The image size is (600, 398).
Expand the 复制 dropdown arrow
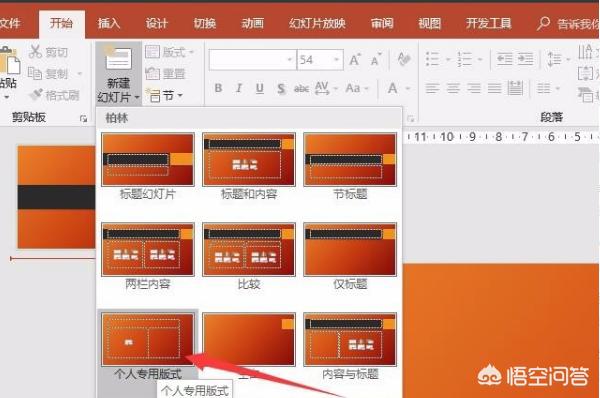(80, 73)
